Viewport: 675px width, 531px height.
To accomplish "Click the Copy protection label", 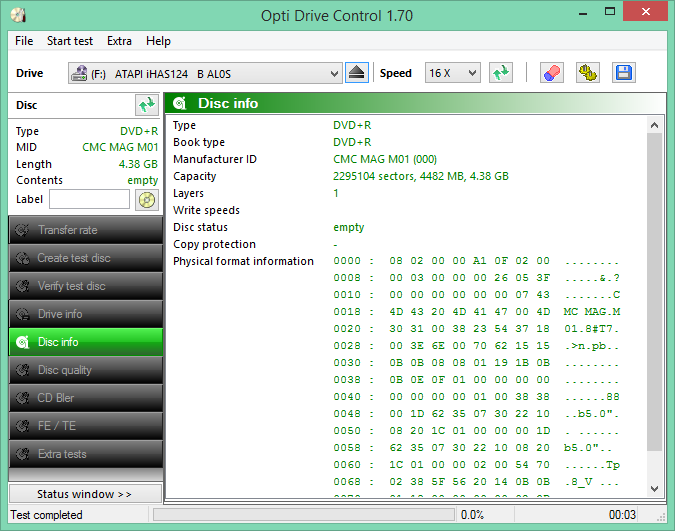I will (x=214, y=244).
